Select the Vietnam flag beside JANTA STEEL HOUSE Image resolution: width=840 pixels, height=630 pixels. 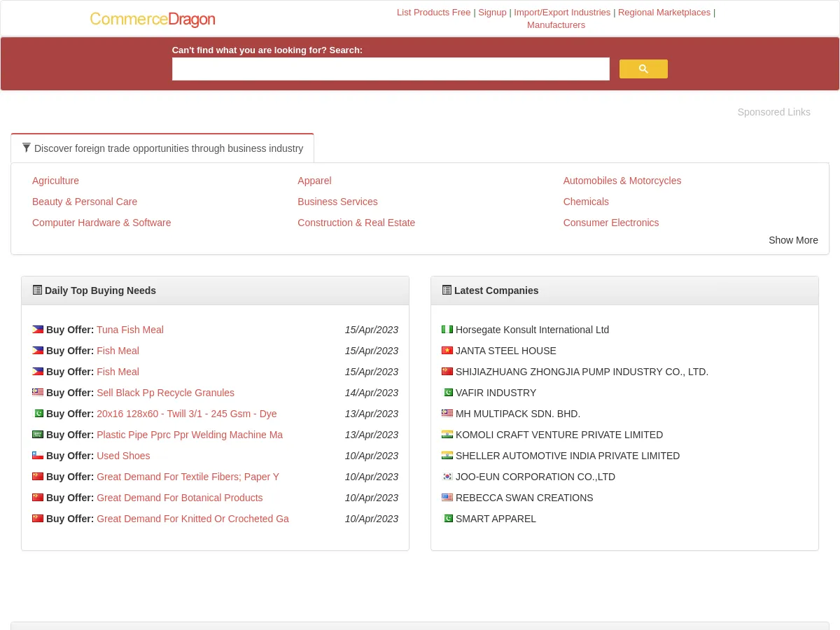(x=447, y=350)
